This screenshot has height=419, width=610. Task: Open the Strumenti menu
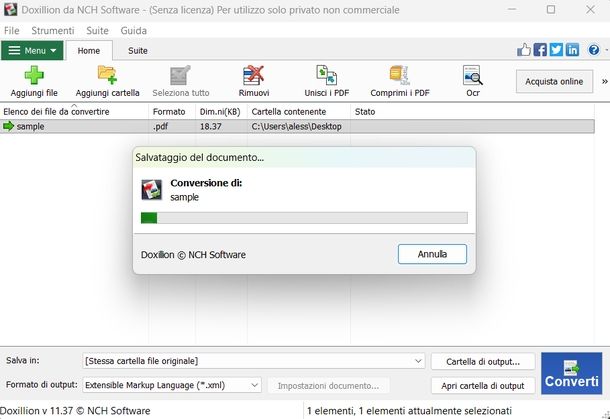pyautogui.click(x=53, y=31)
